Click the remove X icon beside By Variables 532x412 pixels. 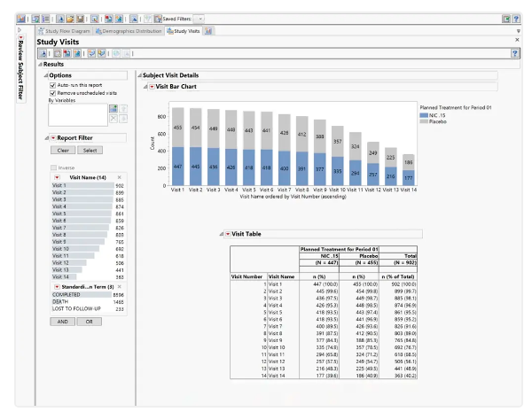[113, 119]
